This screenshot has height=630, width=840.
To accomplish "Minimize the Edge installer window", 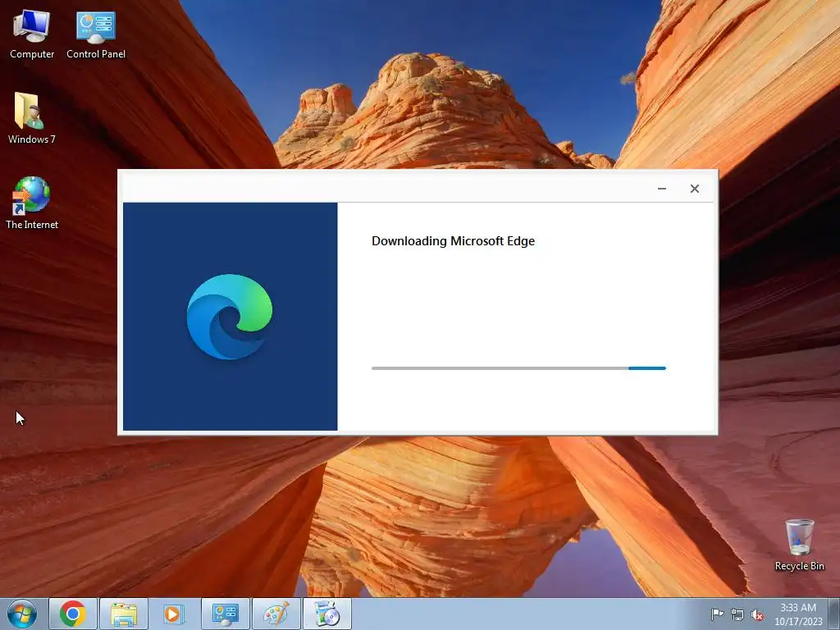I will (662, 189).
